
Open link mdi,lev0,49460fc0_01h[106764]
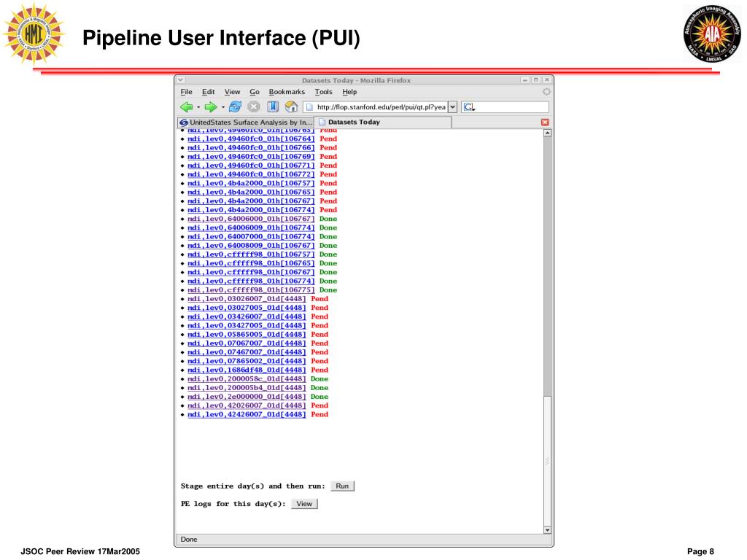click(x=251, y=139)
